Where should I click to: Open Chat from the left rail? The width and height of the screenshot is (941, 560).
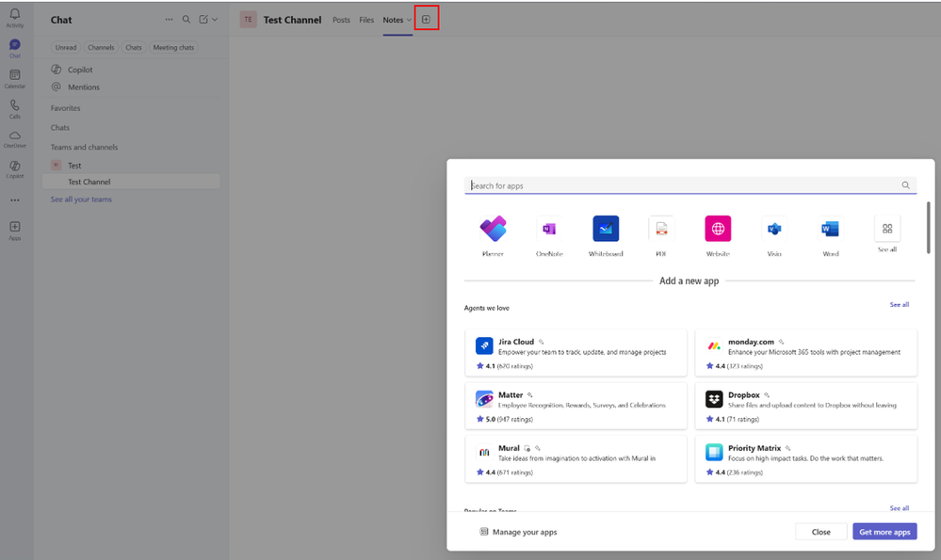[x=15, y=49]
